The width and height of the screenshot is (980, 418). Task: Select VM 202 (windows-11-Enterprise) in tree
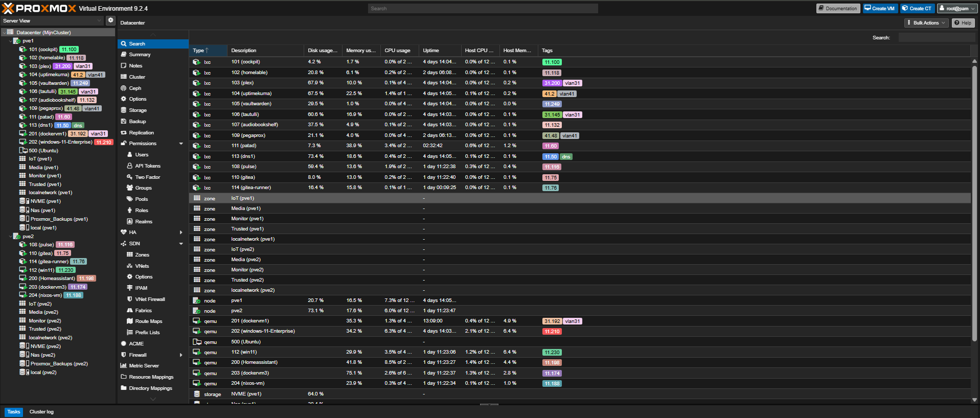coord(60,142)
